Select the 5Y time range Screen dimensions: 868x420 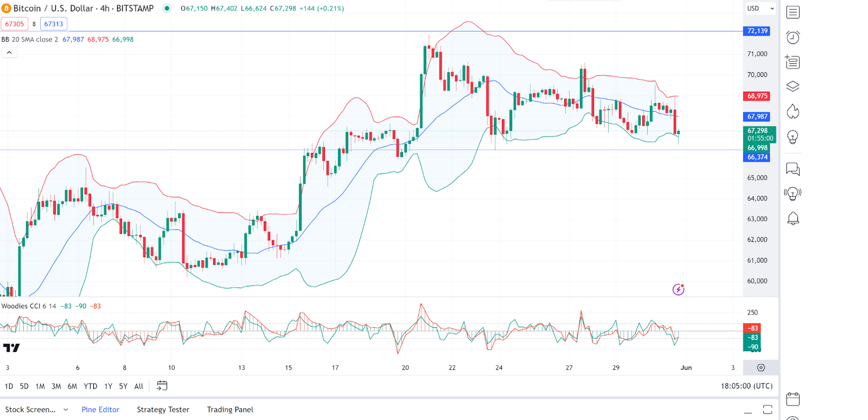[123, 386]
